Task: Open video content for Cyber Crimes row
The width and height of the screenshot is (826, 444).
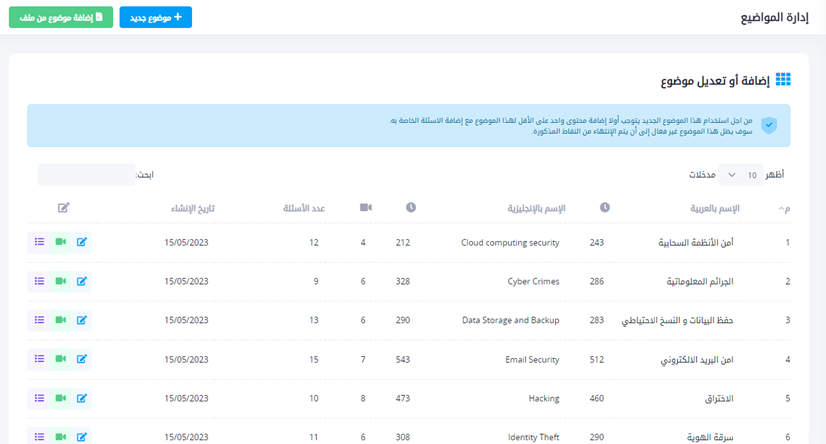Action: (x=61, y=281)
